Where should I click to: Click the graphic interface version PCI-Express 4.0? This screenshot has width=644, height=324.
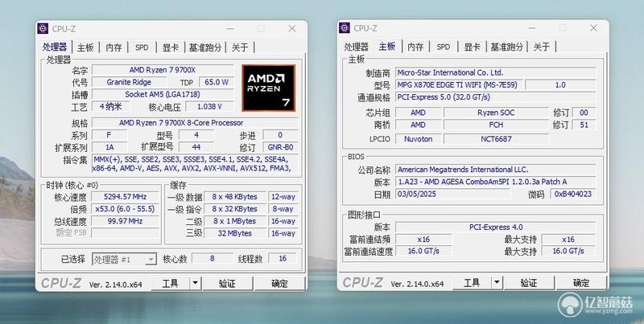click(x=496, y=228)
